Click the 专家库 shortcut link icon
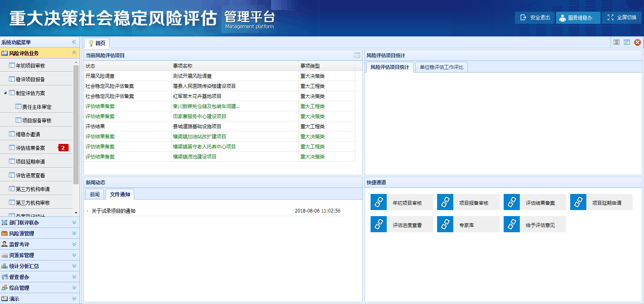This screenshot has width=644, height=304. (x=445, y=224)
